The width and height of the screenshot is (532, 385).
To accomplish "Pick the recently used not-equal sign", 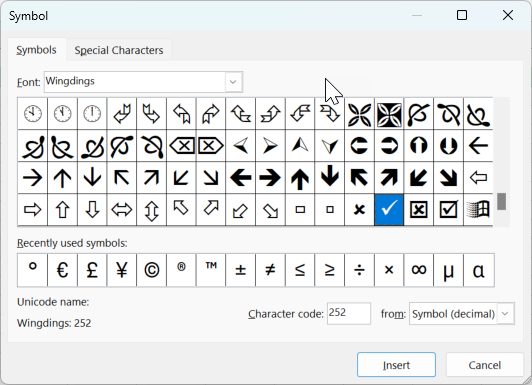I will click(x=270, y=270).
